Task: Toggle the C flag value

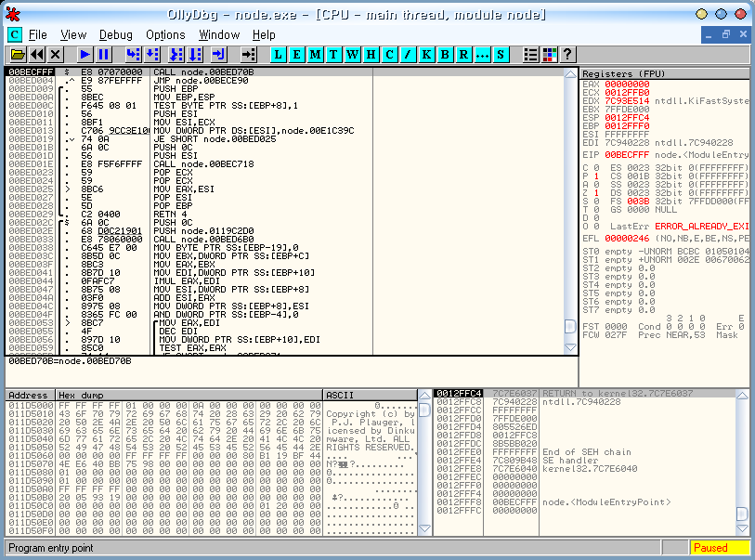Action: tap(596, 167)
